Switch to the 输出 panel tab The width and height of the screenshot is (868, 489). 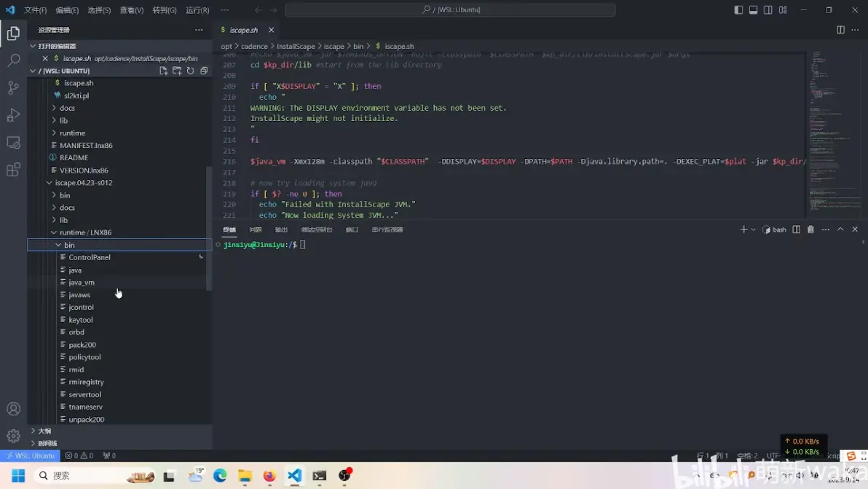(x=281, y=230)
